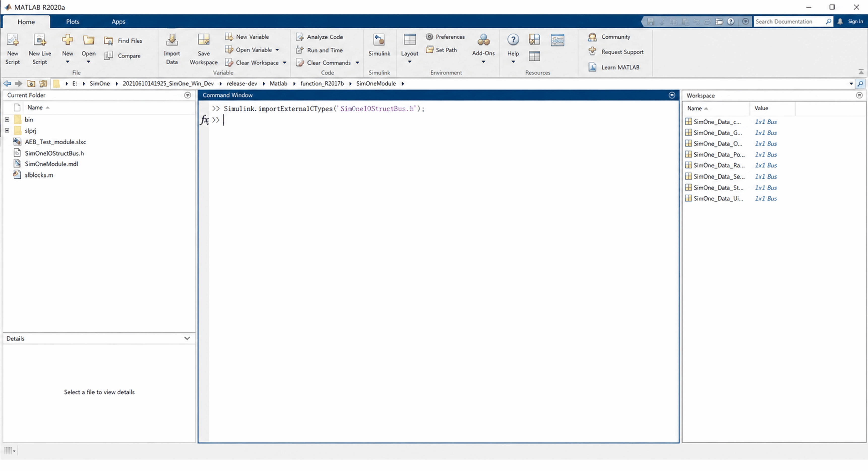Click Request Support
The height and width of the screenshot is (471, 868).
click(616, 52)
